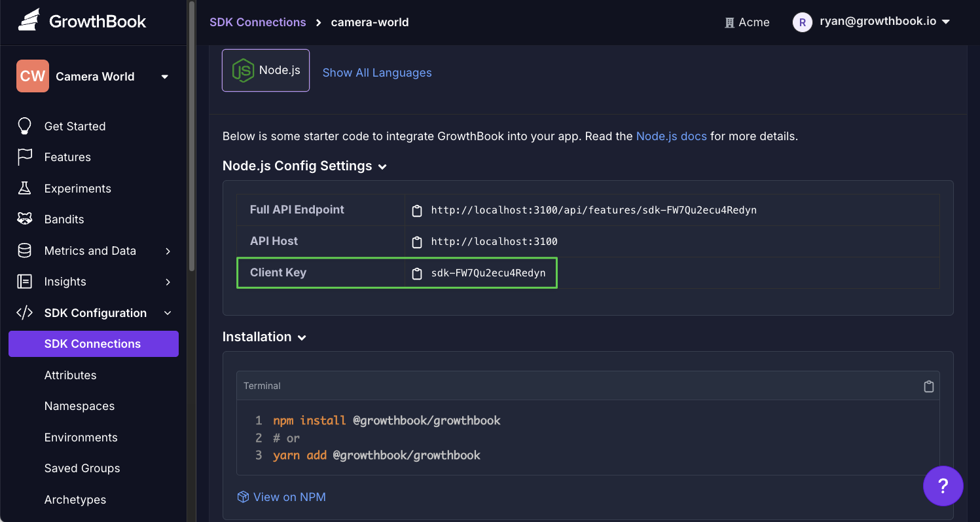Go to Features page
This screenshot has width=980, height=522.
coord(67,157)
